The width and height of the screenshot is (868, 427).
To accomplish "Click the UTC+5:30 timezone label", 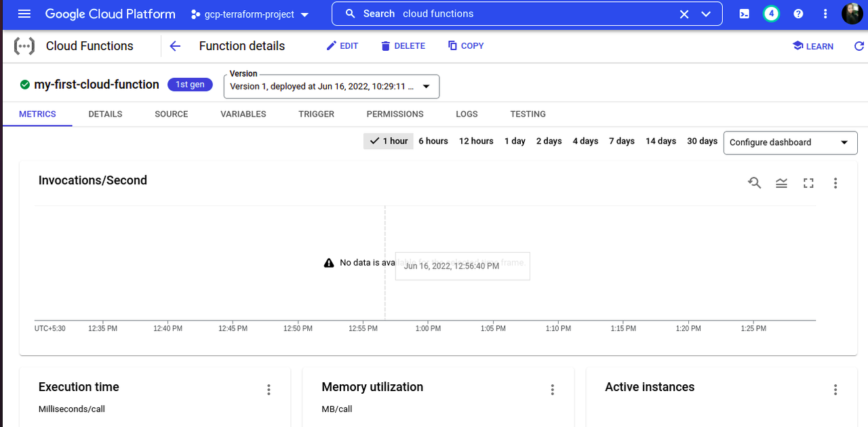I will point(50,329).
